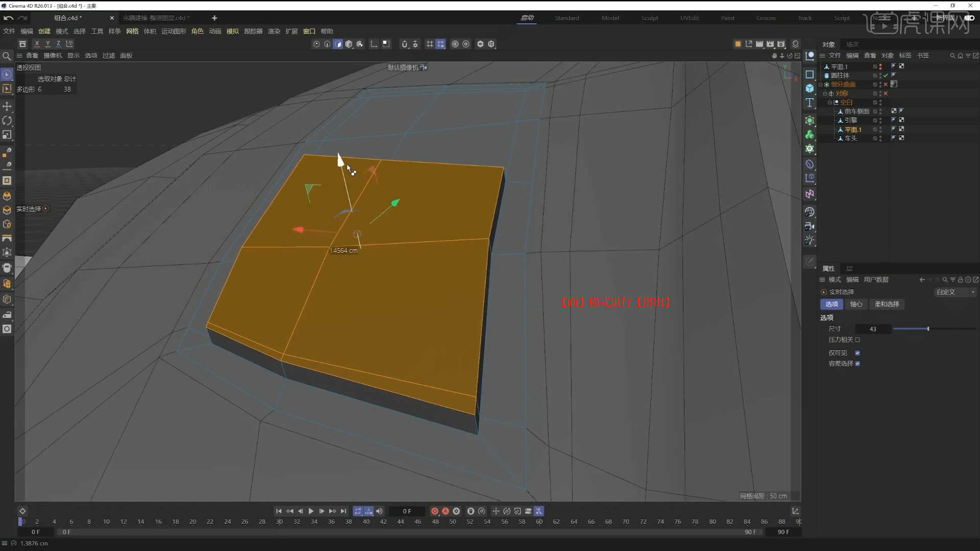
Task: Open the viewport 摄像机 menu
Action: (53, 56)
